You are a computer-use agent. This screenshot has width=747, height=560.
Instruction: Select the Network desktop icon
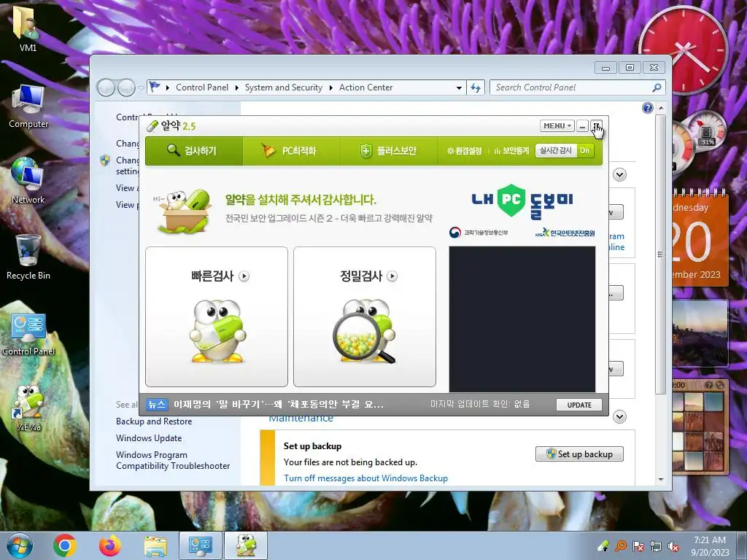tap(28, 181)
